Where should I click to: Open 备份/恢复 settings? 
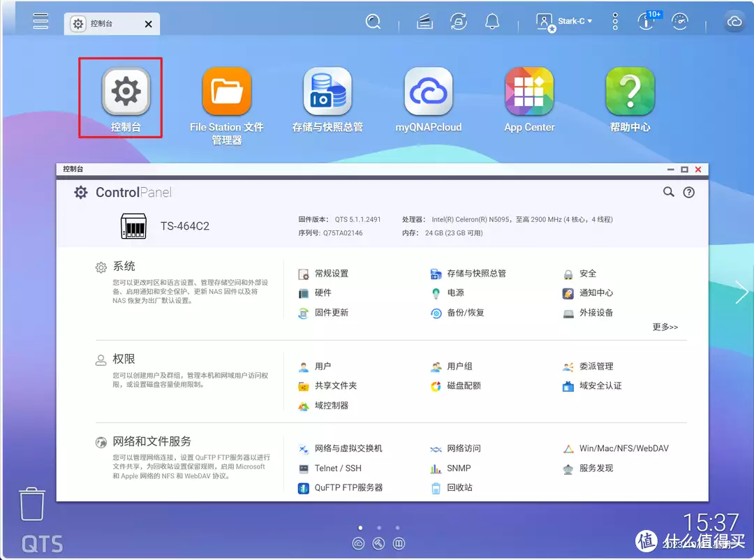(x=457, y=313)
